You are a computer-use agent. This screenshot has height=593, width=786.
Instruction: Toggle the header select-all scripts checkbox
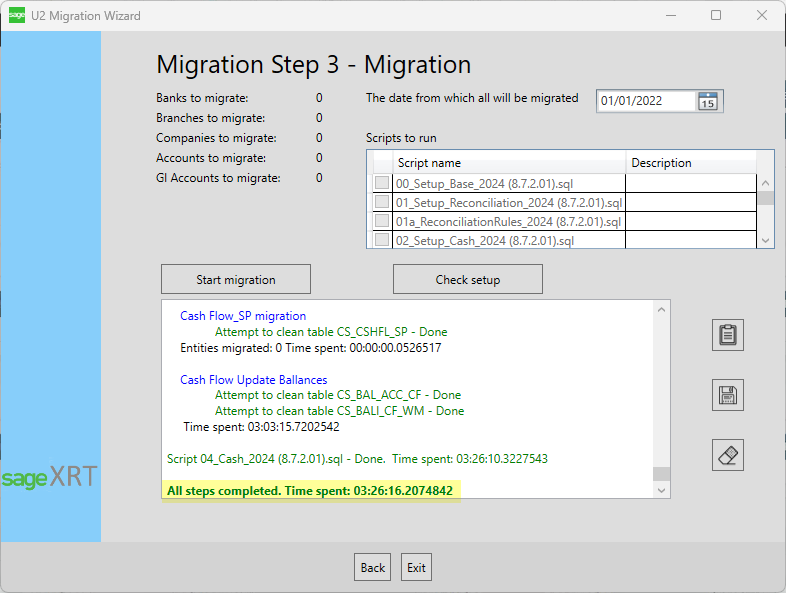(x=382, y=163)
